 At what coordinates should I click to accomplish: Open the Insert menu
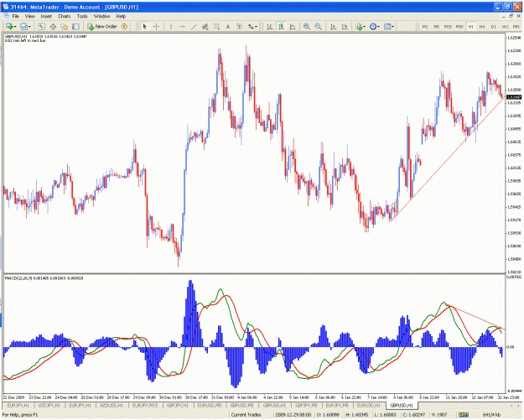pyautogui.click(x=46, y=16)
